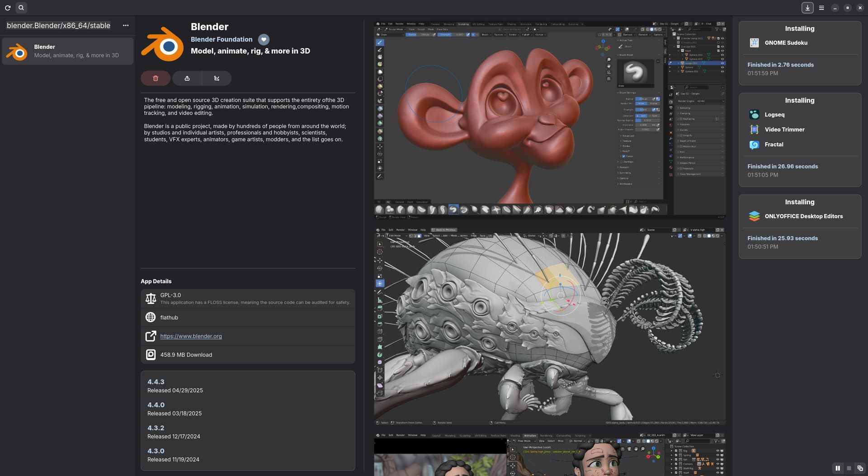Click the flathub remote label

pos(169,317)
